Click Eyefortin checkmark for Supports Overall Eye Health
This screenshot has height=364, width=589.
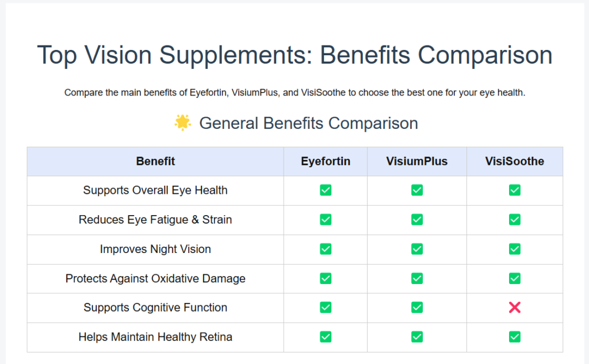pyautogui.click(x=326, y=190)
